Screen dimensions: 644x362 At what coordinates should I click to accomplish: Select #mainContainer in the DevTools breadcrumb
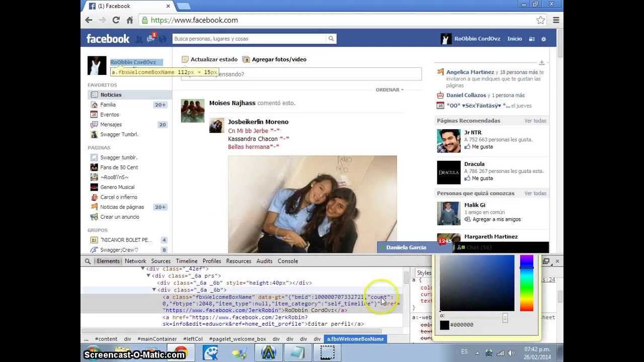point(157,339)
